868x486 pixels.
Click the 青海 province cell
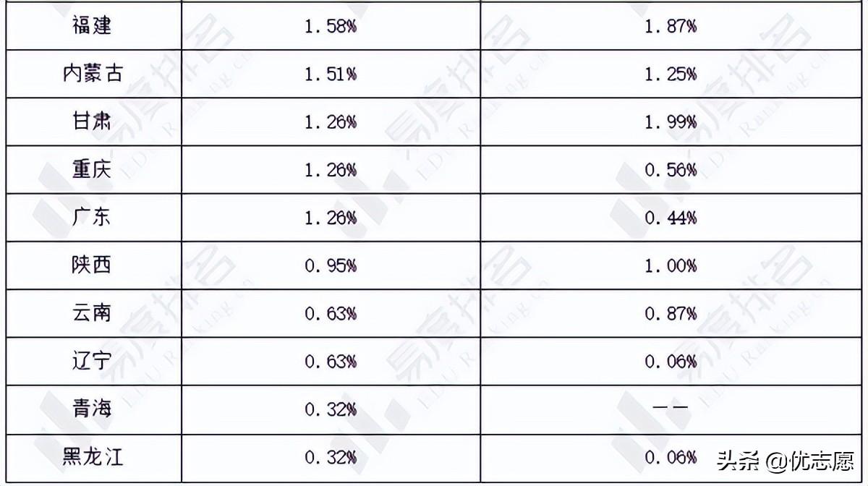pos(92,409)
